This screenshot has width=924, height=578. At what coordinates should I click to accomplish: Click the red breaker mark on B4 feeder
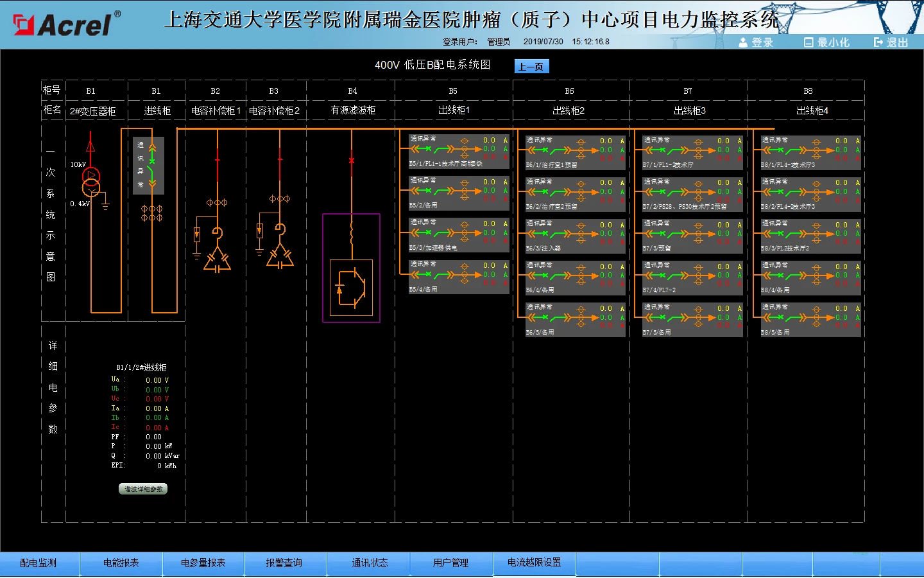point(352,160)
